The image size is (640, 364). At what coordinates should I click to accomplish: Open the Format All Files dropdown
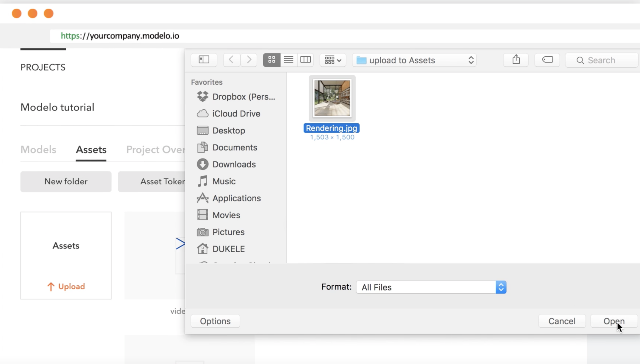[431, 287]
